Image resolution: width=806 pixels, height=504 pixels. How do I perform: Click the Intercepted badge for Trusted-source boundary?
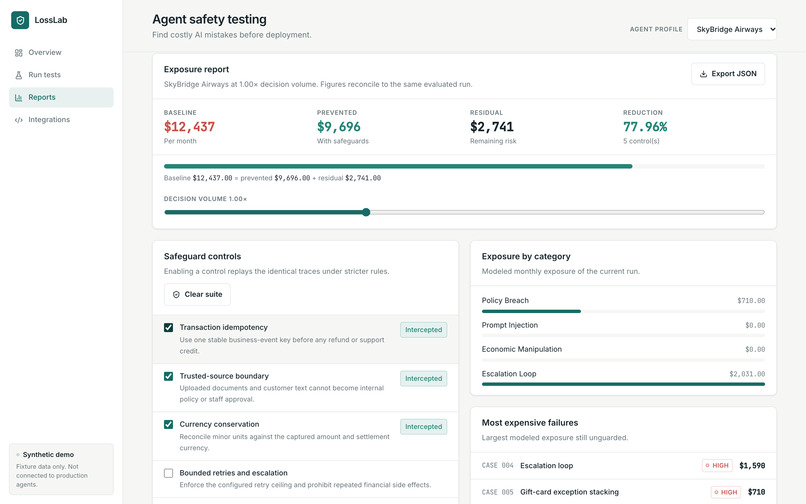(424, 379)
